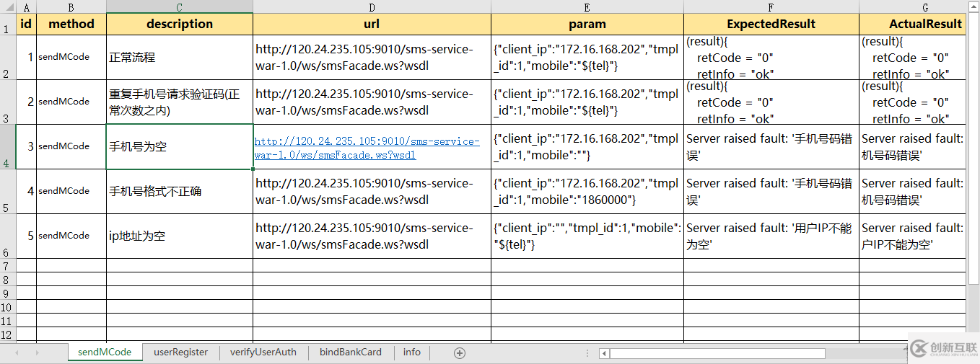Select param cell with mobile "1860000"
This screenshot has height=364, width=980.
click(x=587, y=192)
